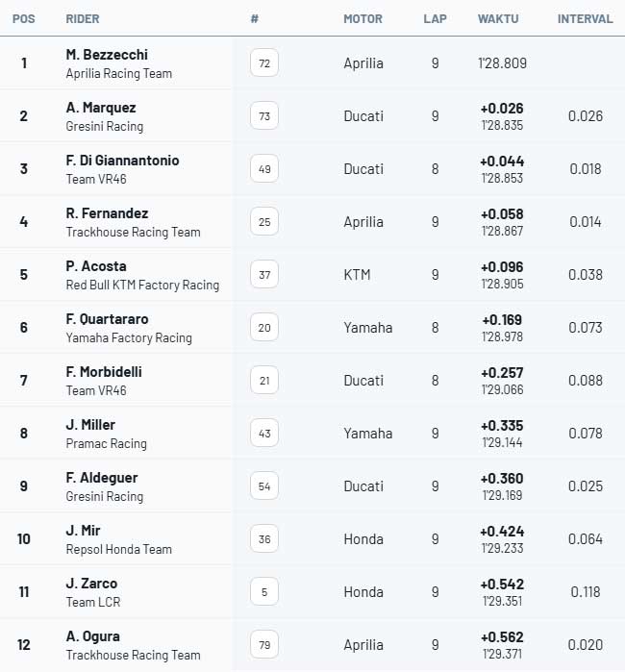Select F. Di Giannantonio rider name

(x=122, y=161)
